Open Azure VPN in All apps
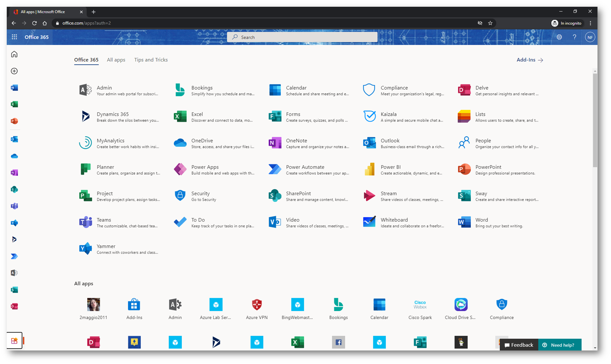The image size is (611, 364). tap(257, 309)
